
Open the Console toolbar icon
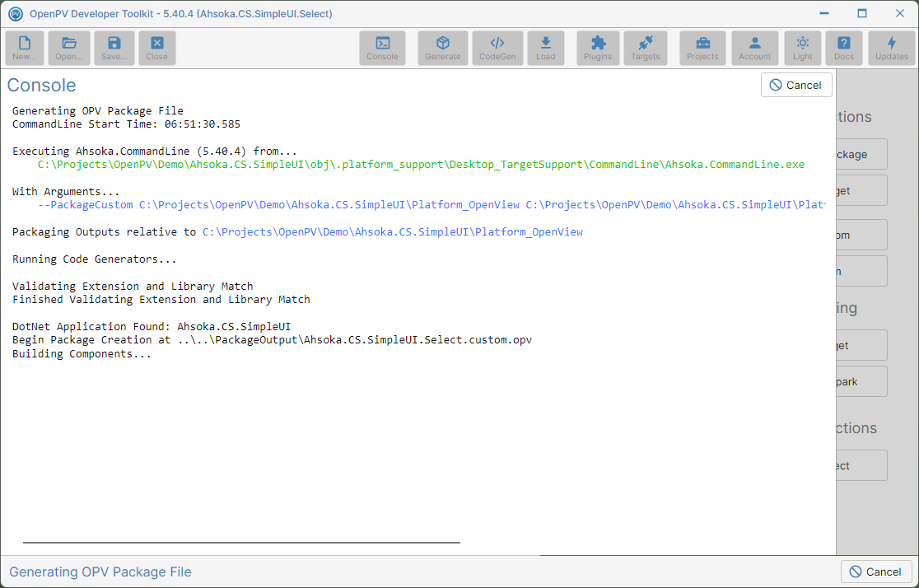tap(382, 48)
